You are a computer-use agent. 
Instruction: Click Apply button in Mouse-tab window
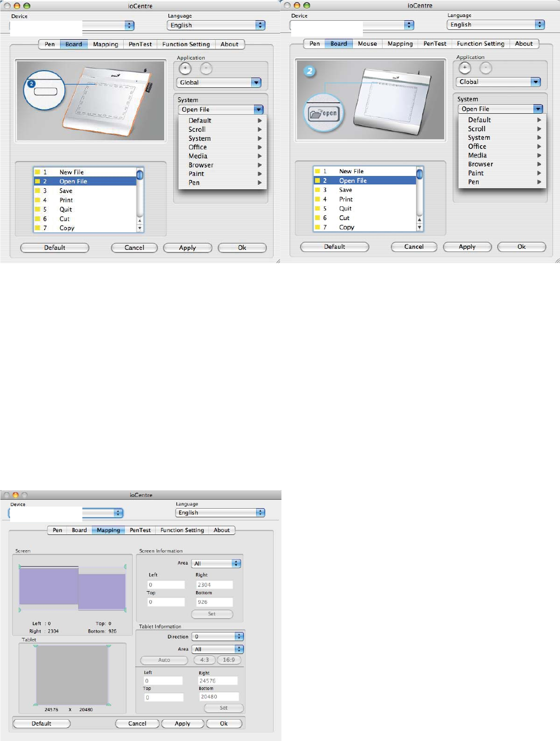[468, 247]
